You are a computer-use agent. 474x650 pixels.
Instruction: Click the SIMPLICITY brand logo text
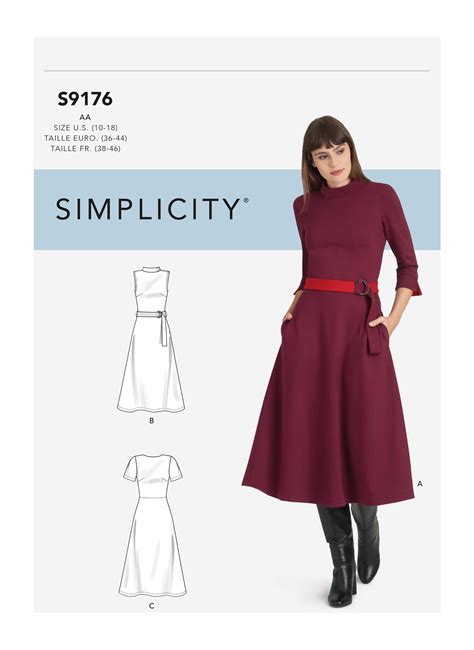point(148,209)
